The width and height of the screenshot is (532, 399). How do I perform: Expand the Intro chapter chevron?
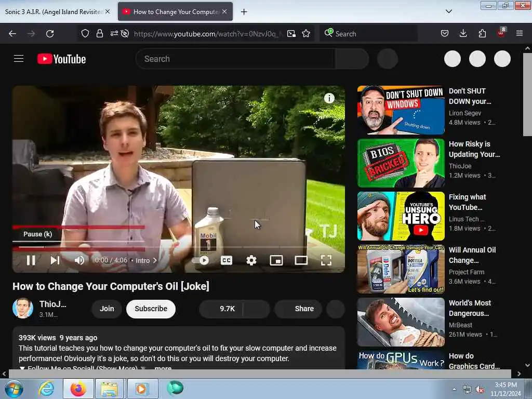coord(155,260)
